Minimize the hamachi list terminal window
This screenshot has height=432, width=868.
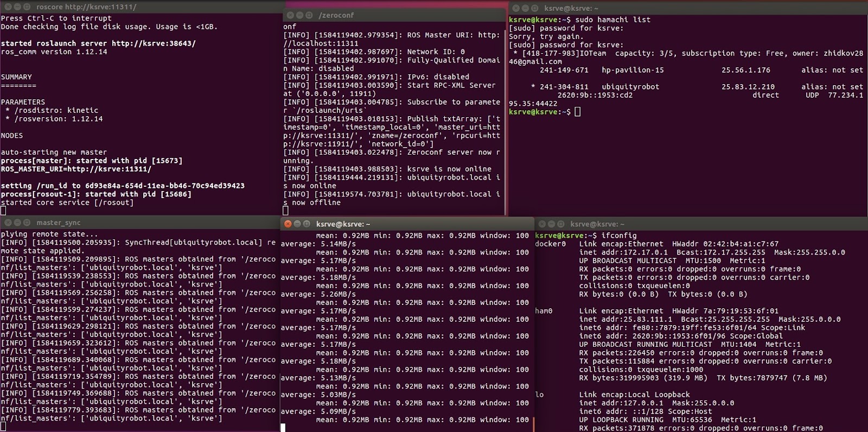point(525,8)
